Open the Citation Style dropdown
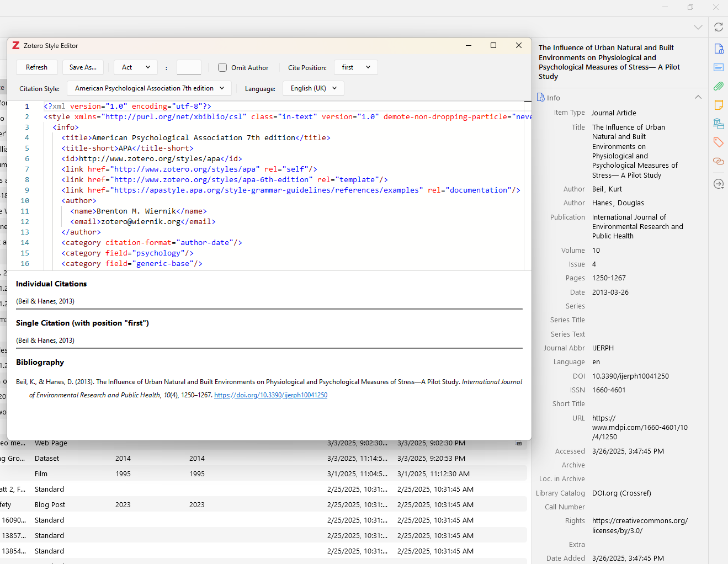 [x=149, y=88]
